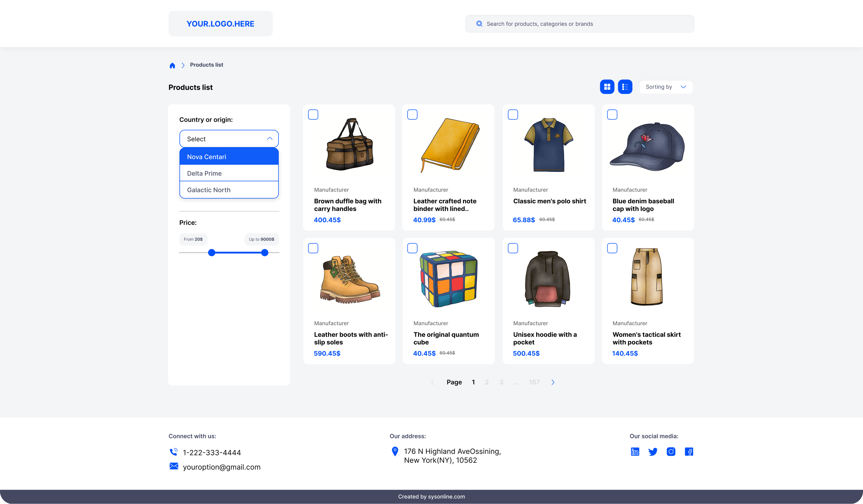Screen dimensions: 863x504
Task: Switch to grid view layout
Action: (x=607, y=87)
